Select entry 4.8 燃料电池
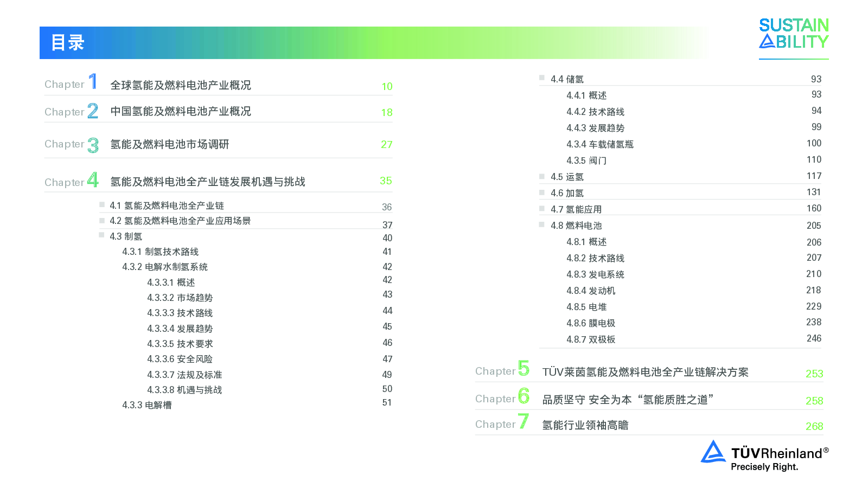Screen dimensions: 868x488 [576, 226]
